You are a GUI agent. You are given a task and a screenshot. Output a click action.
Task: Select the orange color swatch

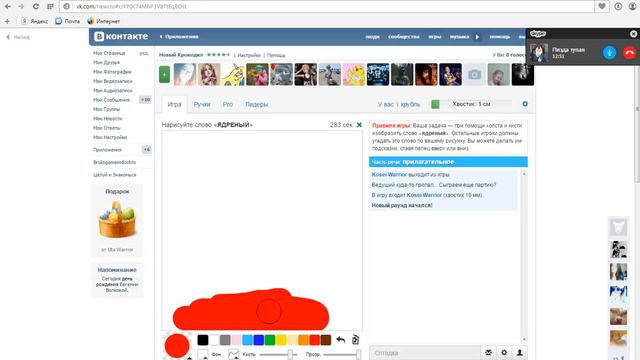click(x=303, y=340)
